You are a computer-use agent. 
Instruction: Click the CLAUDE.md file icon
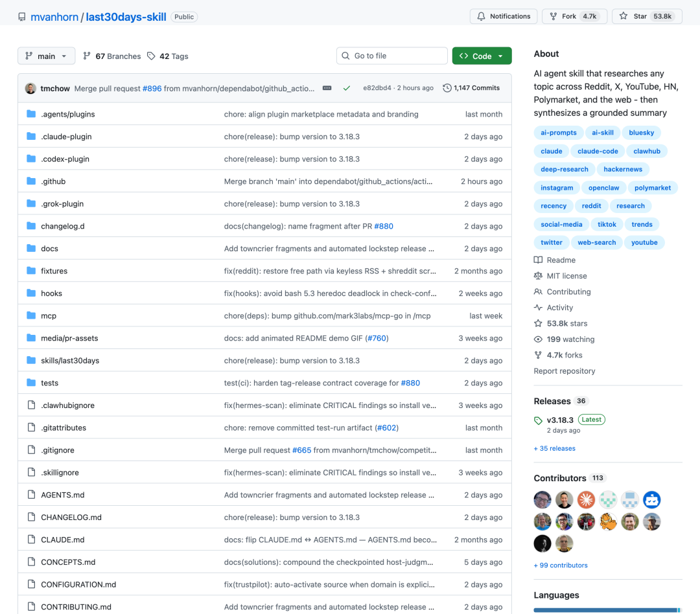point(31,539)
